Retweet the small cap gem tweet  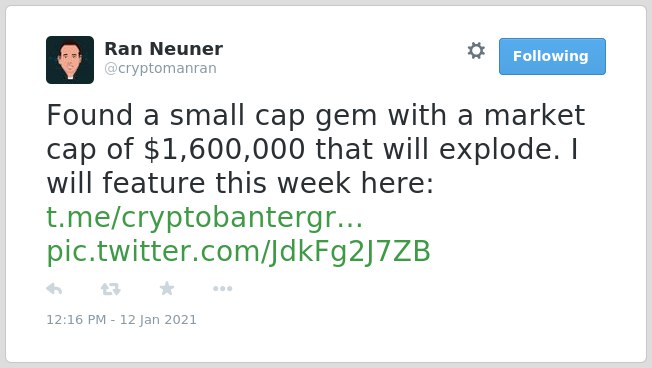(x=111, y=289)
